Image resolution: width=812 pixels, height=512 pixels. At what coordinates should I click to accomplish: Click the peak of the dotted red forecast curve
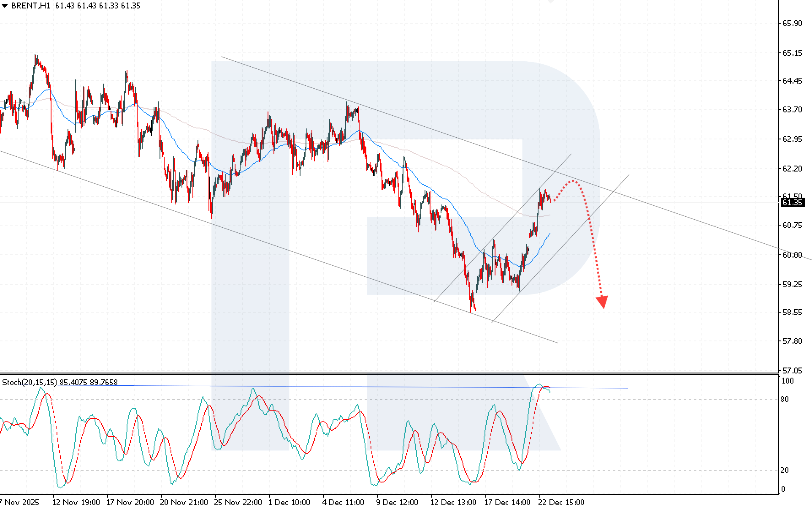[x=573, y=181]
